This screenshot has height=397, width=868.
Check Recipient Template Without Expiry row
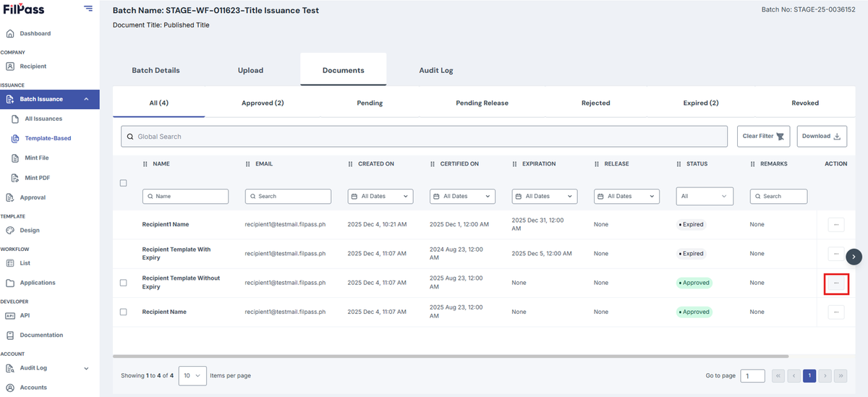(x=123, y=283)
